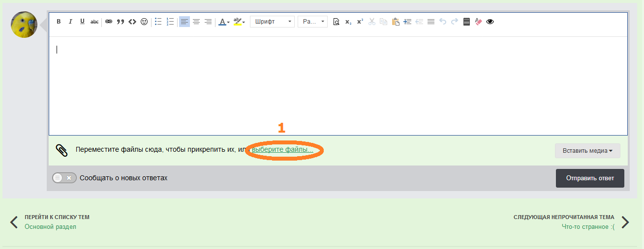This screenshot has width=644, height=249.
Task: Increase the text indent
Action: point(407,22)
